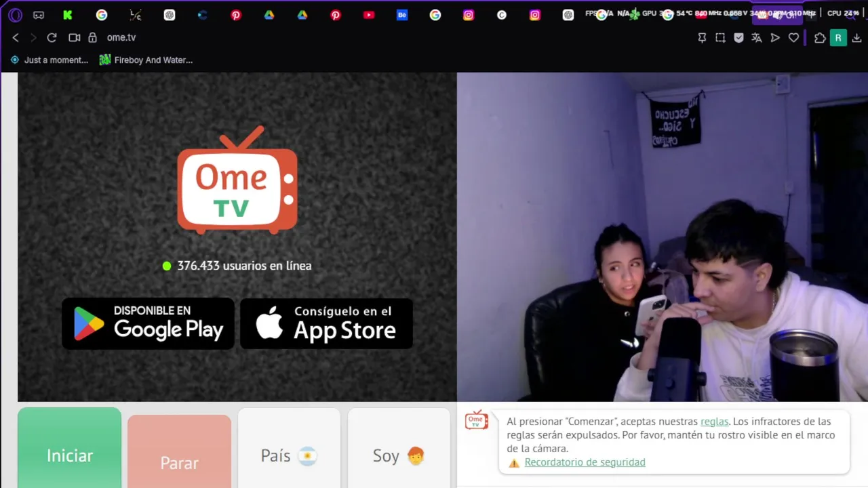Click the browser forward arrow
The width and height of the screenshot is (868, 488).
coord(33,38)
